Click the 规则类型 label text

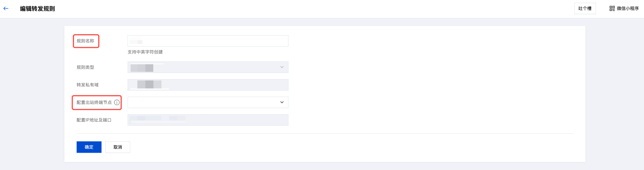click(85, 67)
